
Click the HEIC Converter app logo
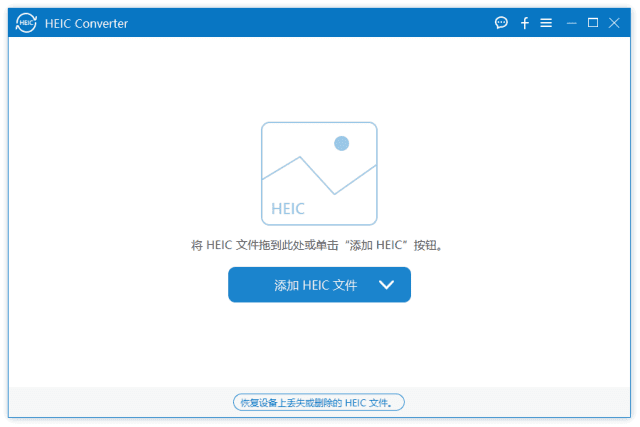tap(25, 23)
